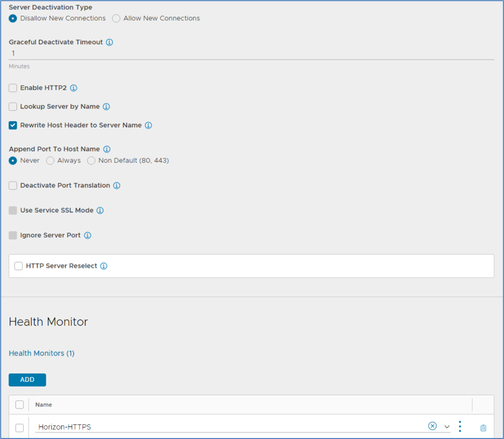Toggle Ignore Server Port checkbox
Image resolution: width=504 pixels, height=439 pixels.
[x=13, y=236]
